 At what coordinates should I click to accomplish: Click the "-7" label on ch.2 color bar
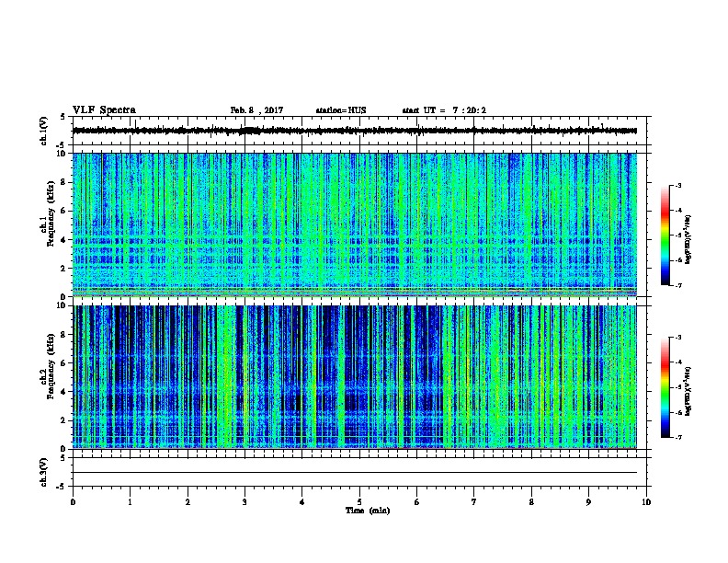coord(677,437)
